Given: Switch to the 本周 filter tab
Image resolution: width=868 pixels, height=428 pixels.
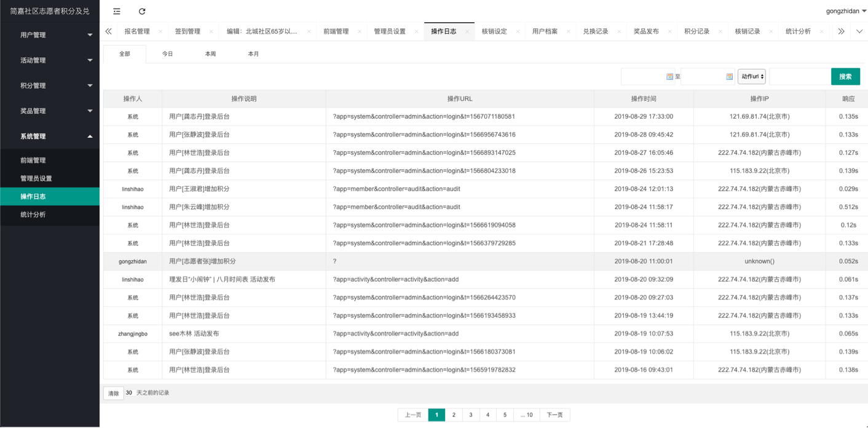Looking at the screenshot, I should coord(210,54).
